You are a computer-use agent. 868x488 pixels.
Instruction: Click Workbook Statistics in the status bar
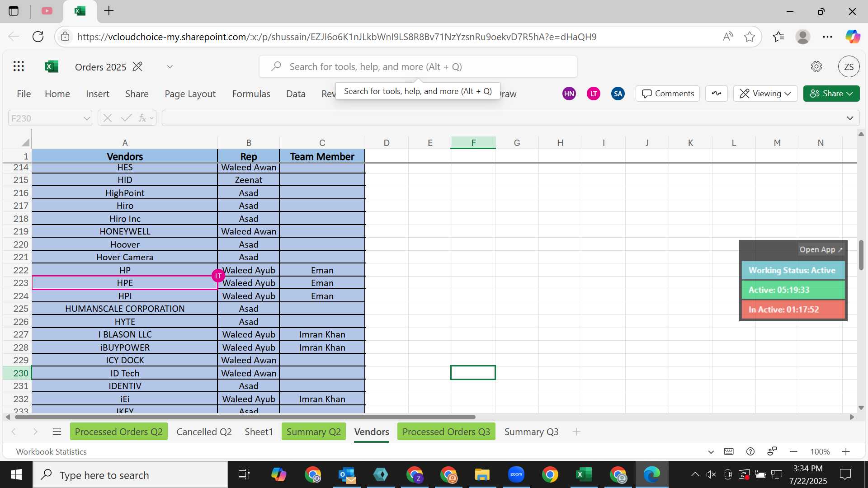tap(51, 451)
